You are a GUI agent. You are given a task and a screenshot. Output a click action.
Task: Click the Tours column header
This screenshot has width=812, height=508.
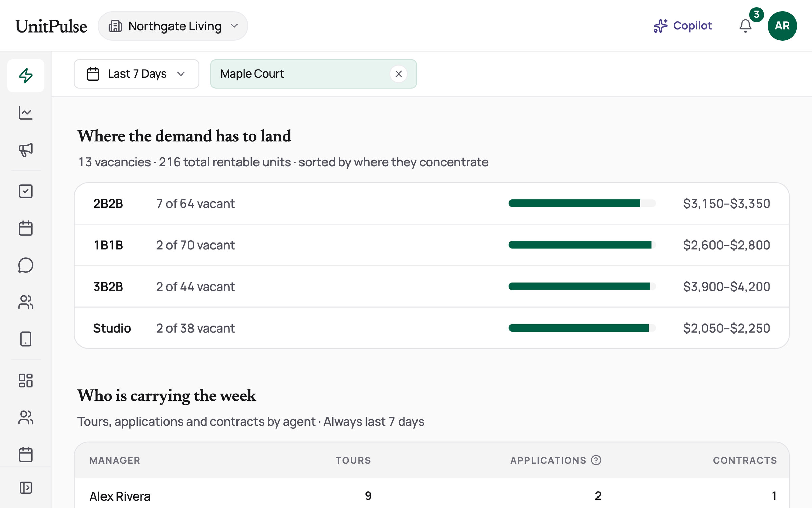(353, 460)
